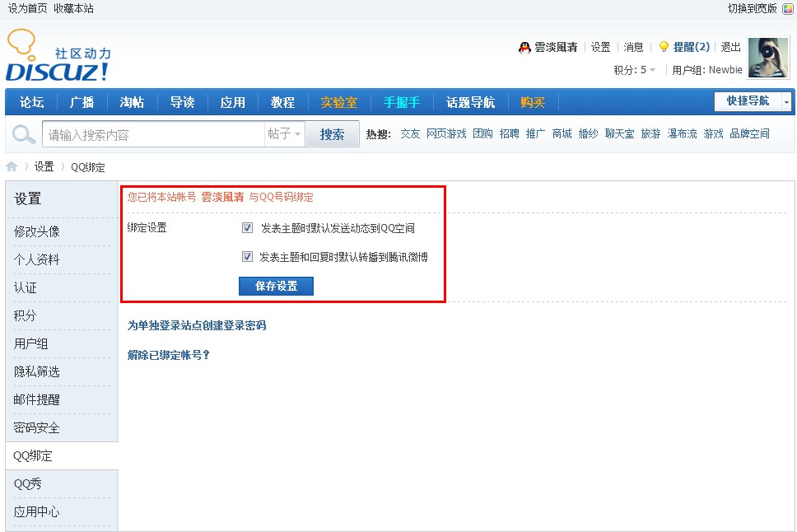Click 收藏本站 link

tap(74, 8)
